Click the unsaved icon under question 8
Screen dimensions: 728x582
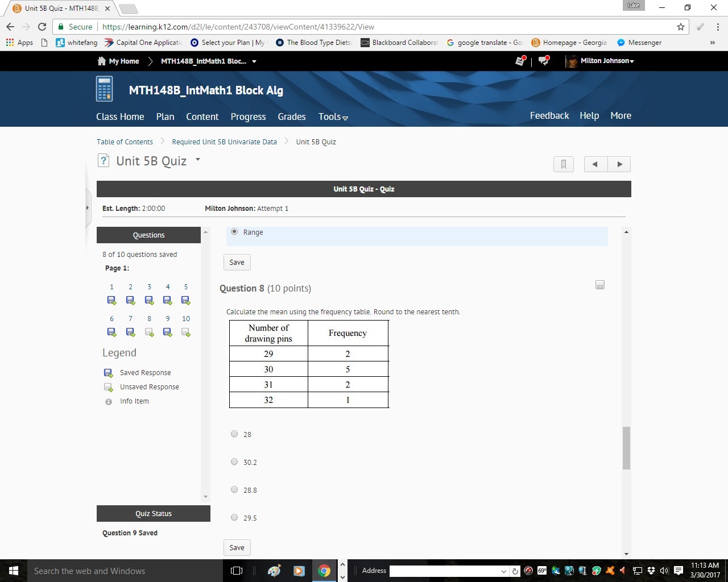pyautogui.click(x=149, y=332)
